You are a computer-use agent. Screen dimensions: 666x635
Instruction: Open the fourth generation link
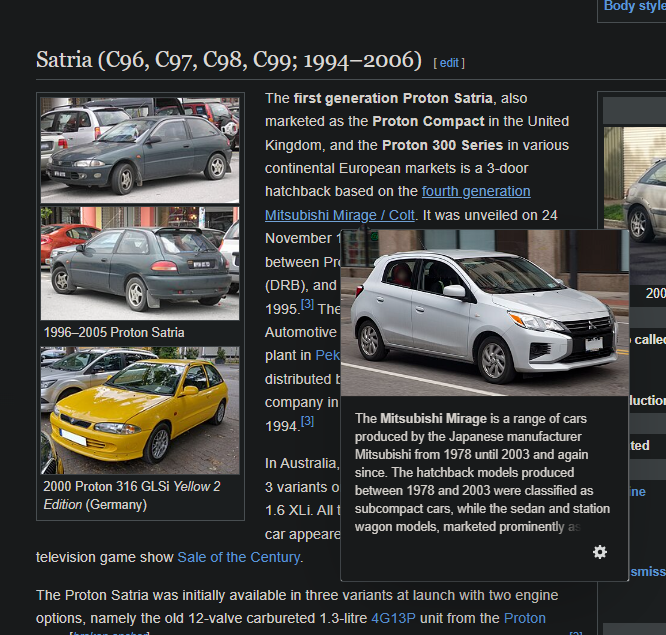point(476,191)
